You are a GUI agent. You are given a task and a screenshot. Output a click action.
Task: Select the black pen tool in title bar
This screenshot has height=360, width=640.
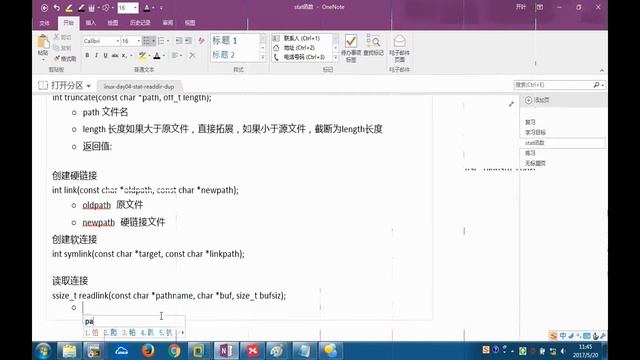click(x=81, y=8)
